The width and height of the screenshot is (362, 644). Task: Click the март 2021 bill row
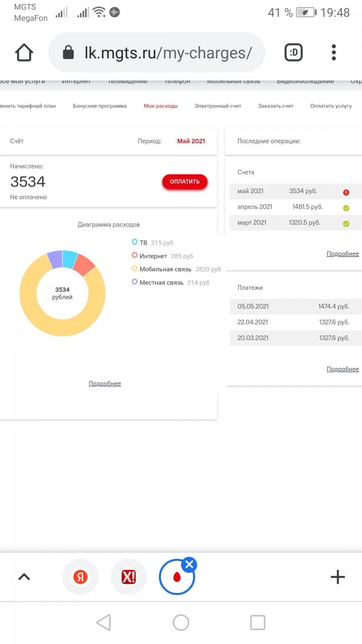296,223
